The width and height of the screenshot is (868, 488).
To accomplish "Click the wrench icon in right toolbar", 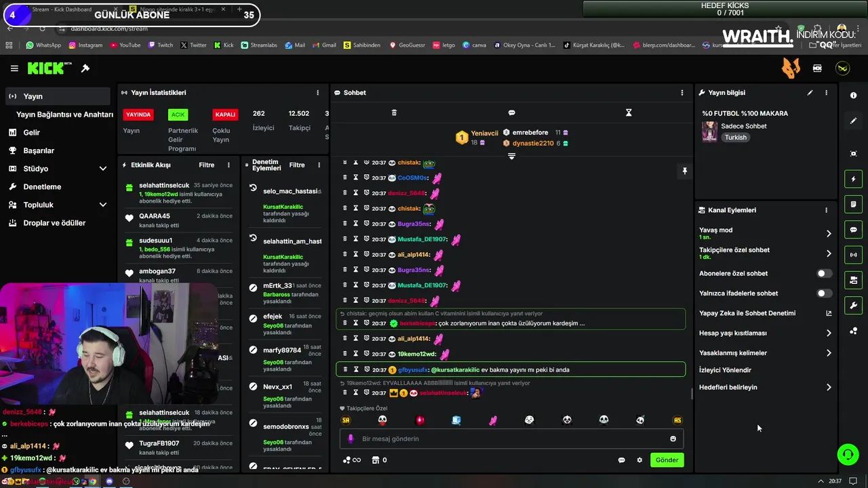I will 853,306.
